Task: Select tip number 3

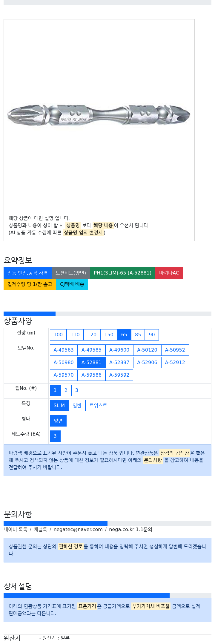Action: [x=77, y=390]
